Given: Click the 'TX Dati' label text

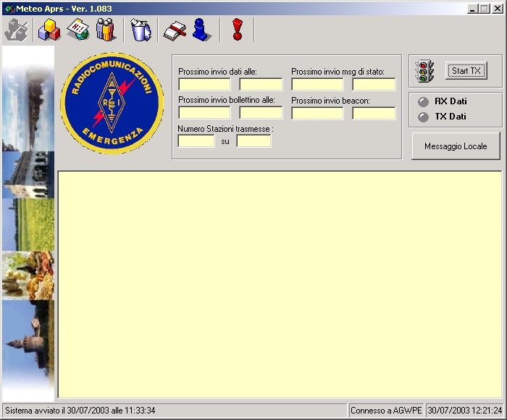Looking at the screenshot, I should (451, 117).
